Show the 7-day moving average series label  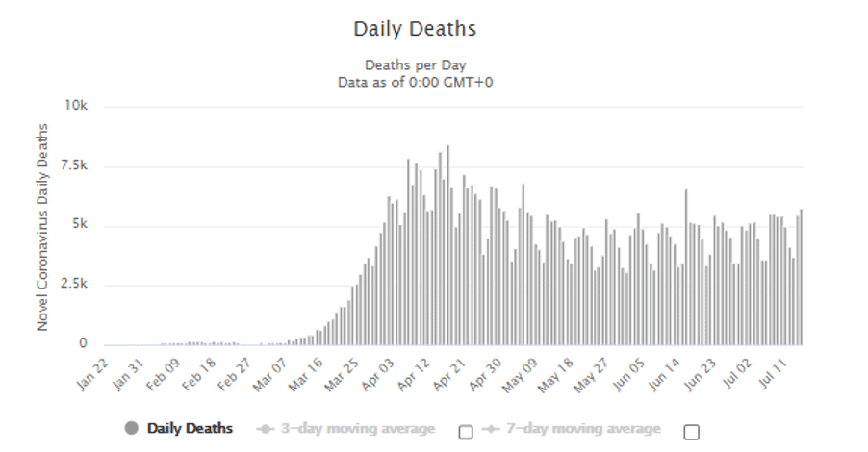(x=583, y=429)
